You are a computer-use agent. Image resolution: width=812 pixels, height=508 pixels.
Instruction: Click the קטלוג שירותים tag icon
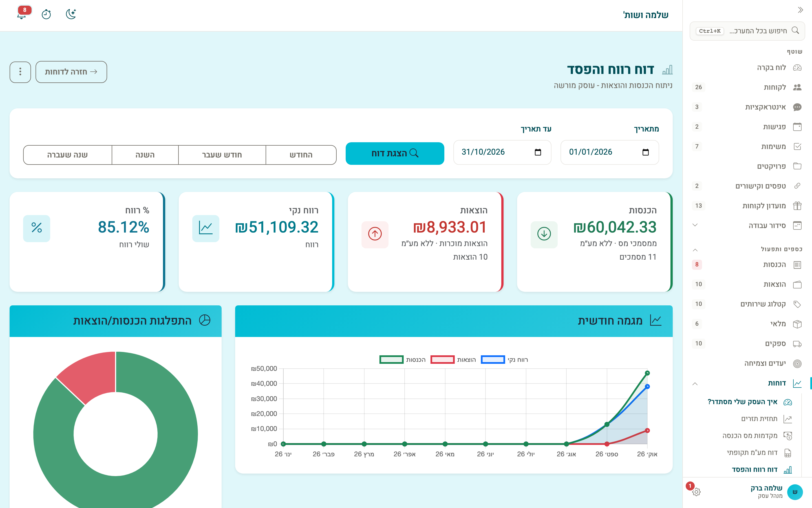pos(797,304)
